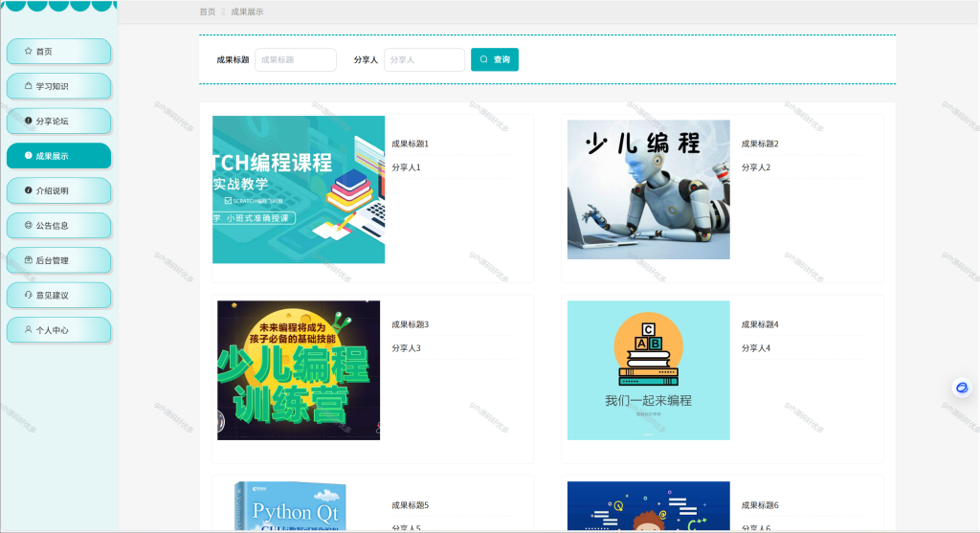Open 介绍说明 from the sidebar

[x=58, y=190]
